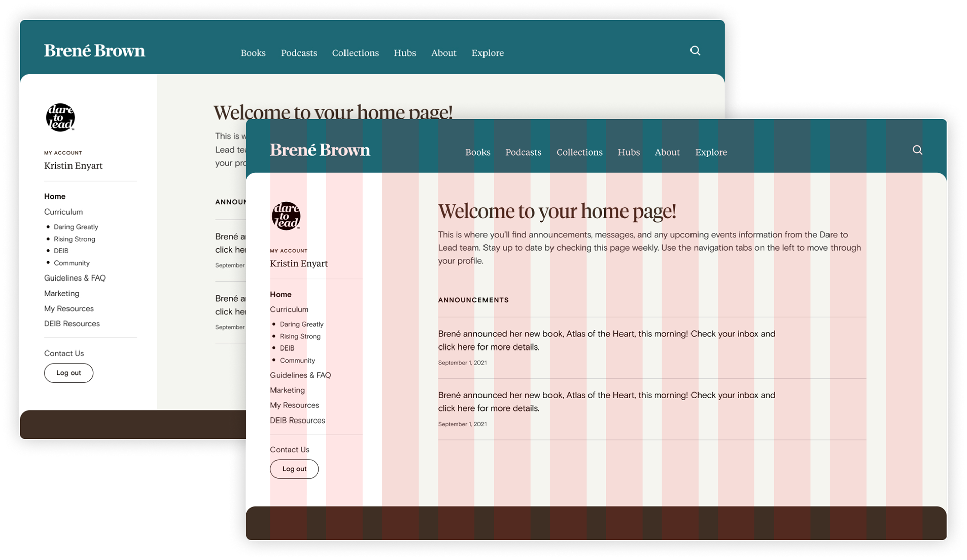Screen dimensions: 967x560
Task: Open Books menu in the front window
Action: 477,152
